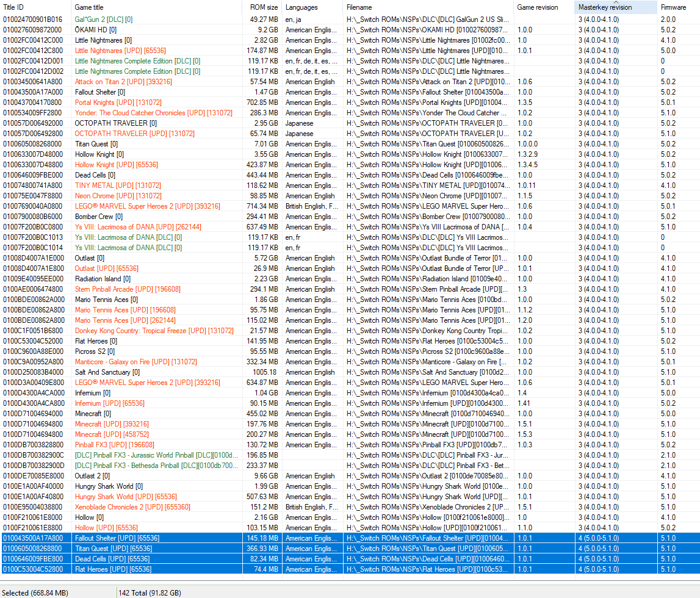Select highlighted Fallout Shelter [UPD] [65536] row

coord(350,538)
